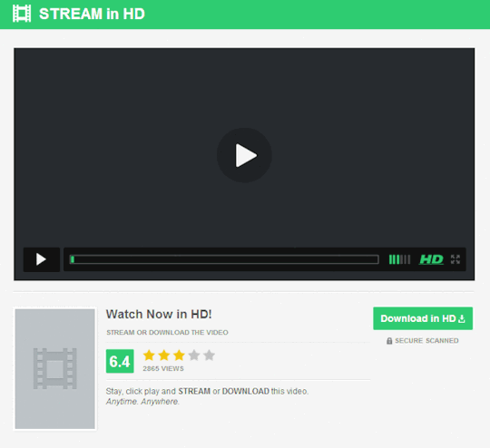The width and height of the screenshot is (490, 448).
Task: Click STREAM OR DOWNLOAD THE VIDEO subtitle
Action: pyautogui.click(x=167, y=333)
